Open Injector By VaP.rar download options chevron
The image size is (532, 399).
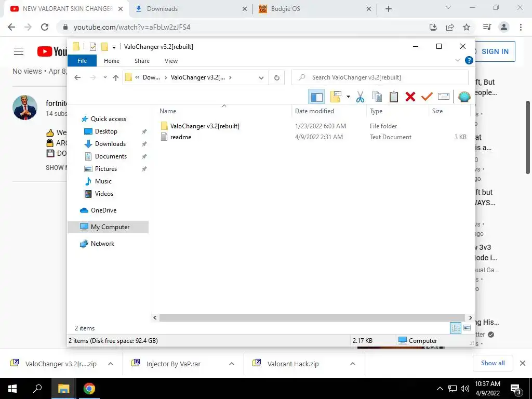[x=232, y=364]
